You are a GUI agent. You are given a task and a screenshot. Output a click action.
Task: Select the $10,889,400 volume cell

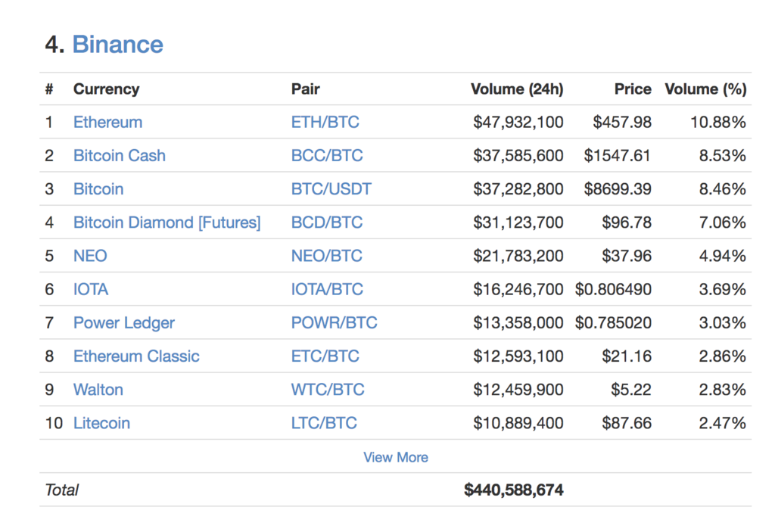[x=518, y=423]
